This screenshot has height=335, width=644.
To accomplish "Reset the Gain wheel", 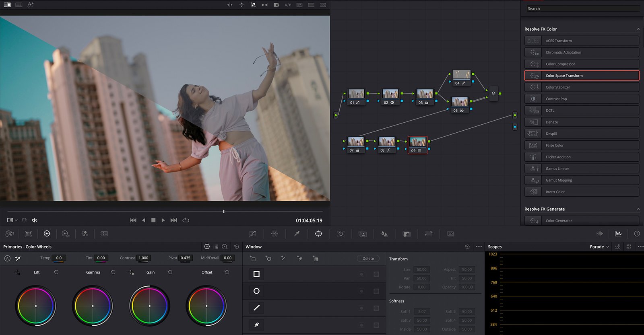I will point(170,272).
